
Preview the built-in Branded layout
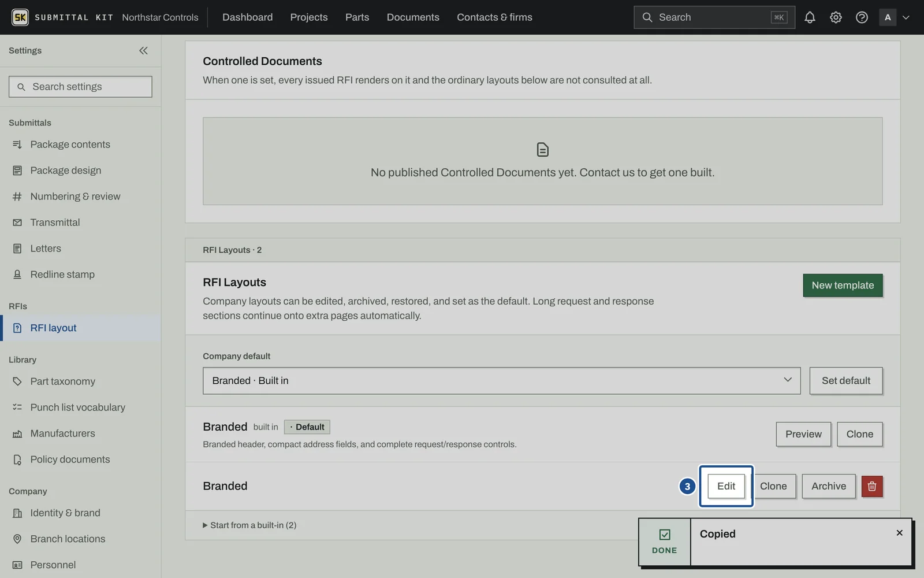(803, 434)
